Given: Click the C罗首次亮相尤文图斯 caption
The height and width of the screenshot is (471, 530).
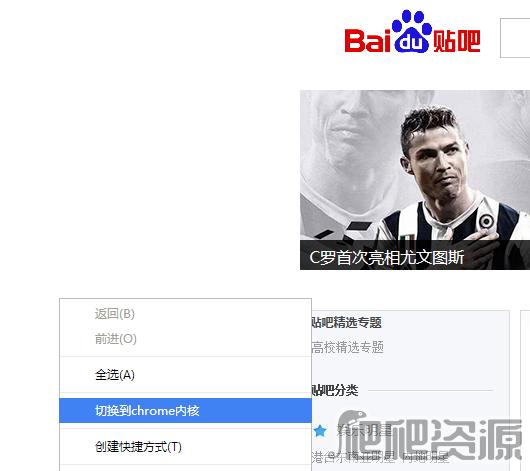Looking at the screenshot, I should [x=387, y=257].
